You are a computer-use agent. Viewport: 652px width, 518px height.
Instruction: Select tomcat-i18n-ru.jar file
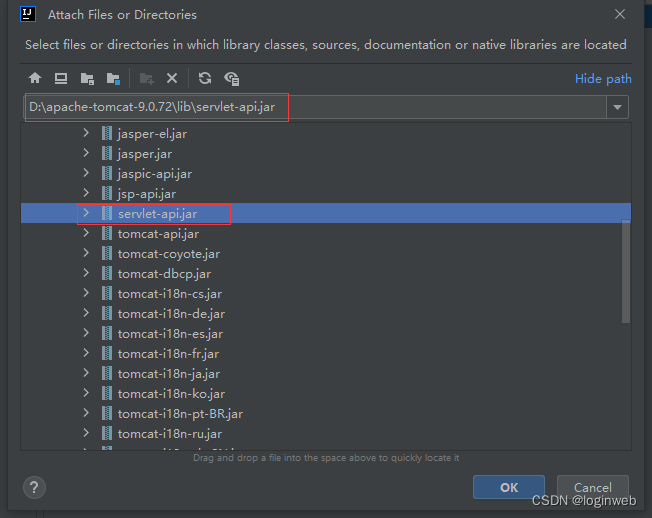pos(170,434)
